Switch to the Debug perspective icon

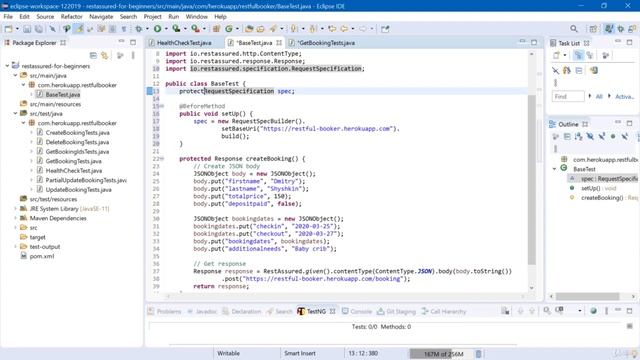click(x=620, y=29)
